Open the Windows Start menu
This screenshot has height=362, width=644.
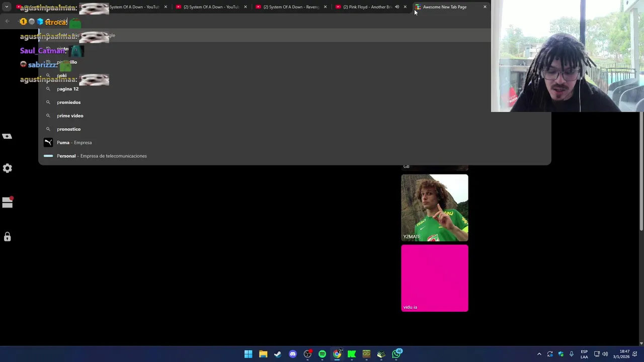[x=248, y=354]
